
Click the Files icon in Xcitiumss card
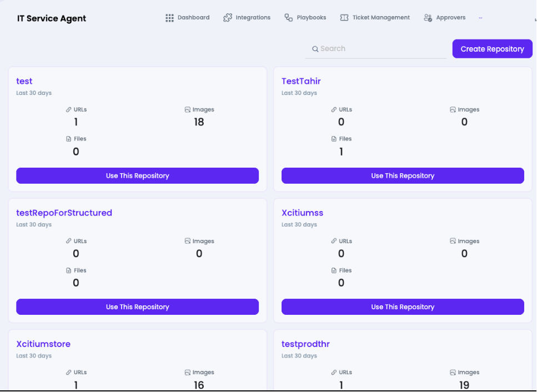pyautogui.click(x=334, y=270)
